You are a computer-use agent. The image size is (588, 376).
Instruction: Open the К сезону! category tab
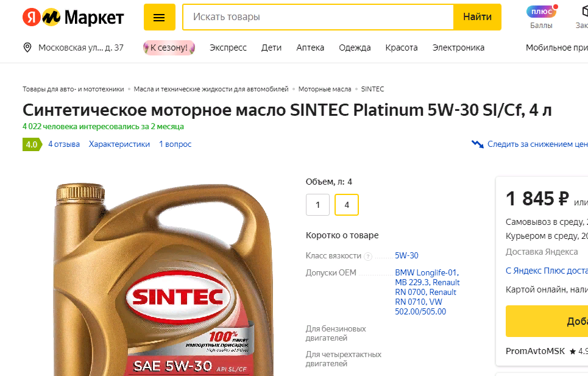tap(169, 48)
